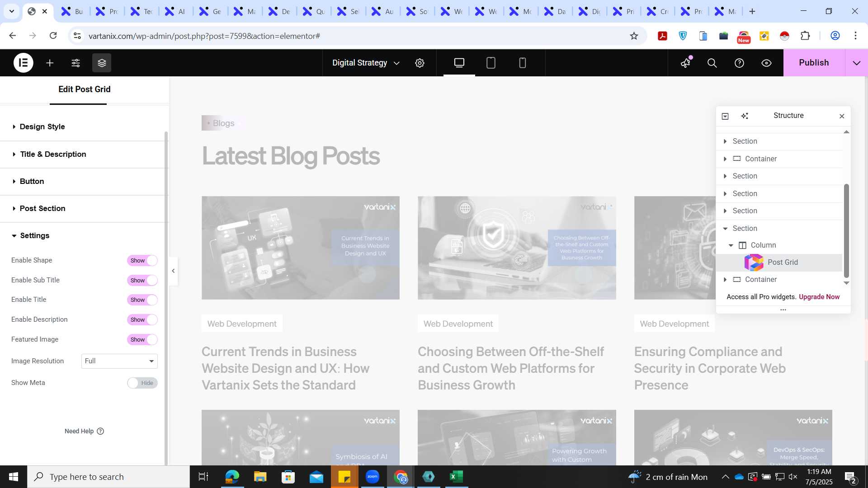Viewport: 868px width, 488px height.
Task: Open the Digital Strategy page dropdown
Action: tap(366, 63)
